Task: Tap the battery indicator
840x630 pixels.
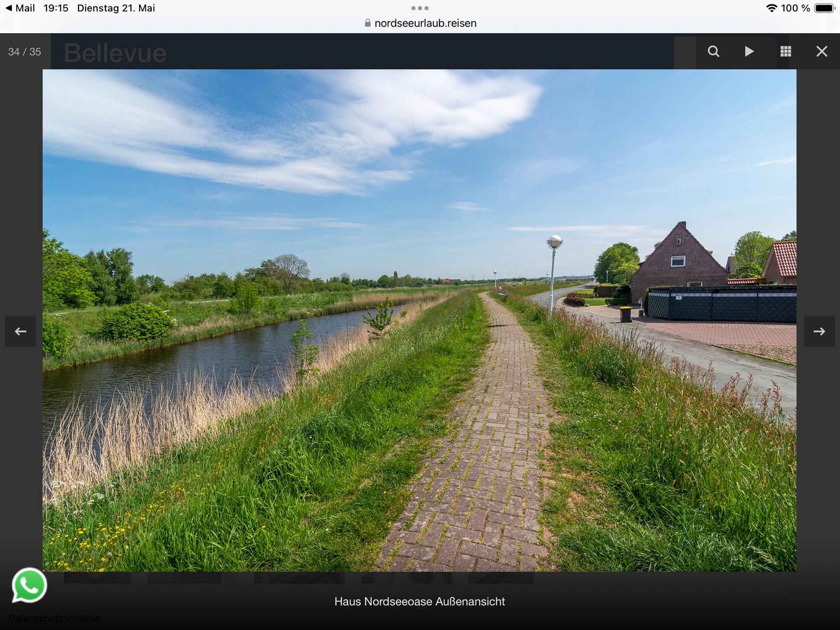Action: click(825, 8)
